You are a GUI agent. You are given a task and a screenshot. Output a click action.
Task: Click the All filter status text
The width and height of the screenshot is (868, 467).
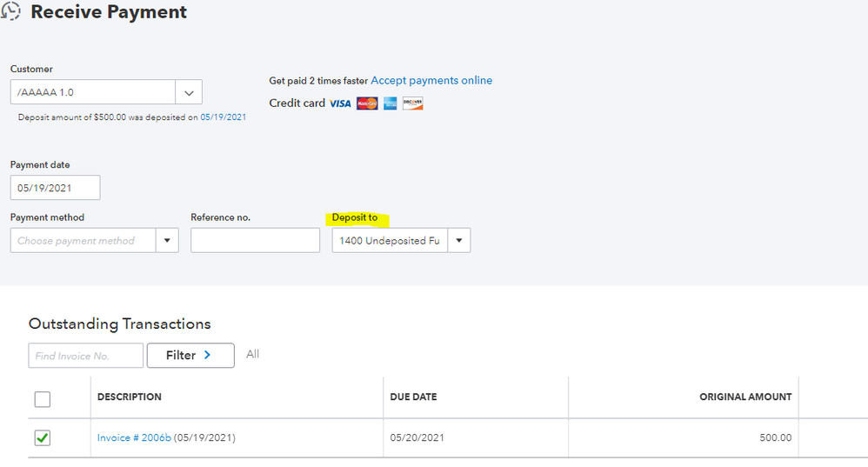click(252, 354)
